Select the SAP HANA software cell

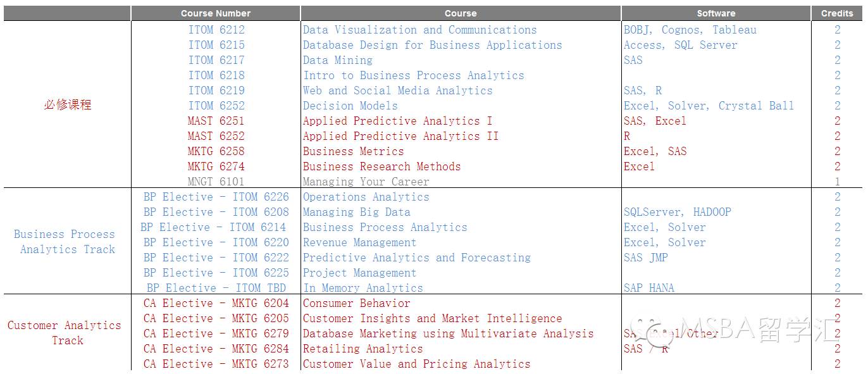pos(649,288)
